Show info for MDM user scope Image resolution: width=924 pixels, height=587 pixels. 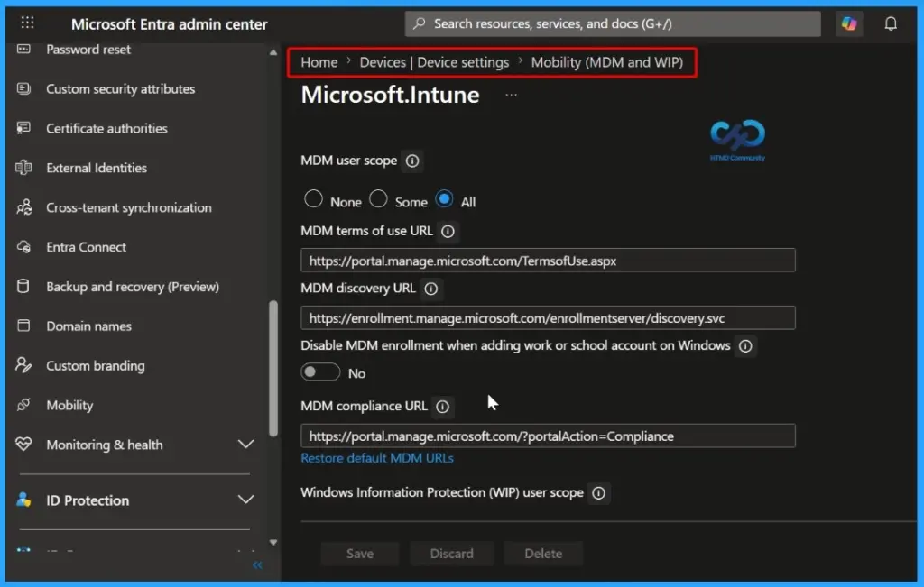click(412, 161)
